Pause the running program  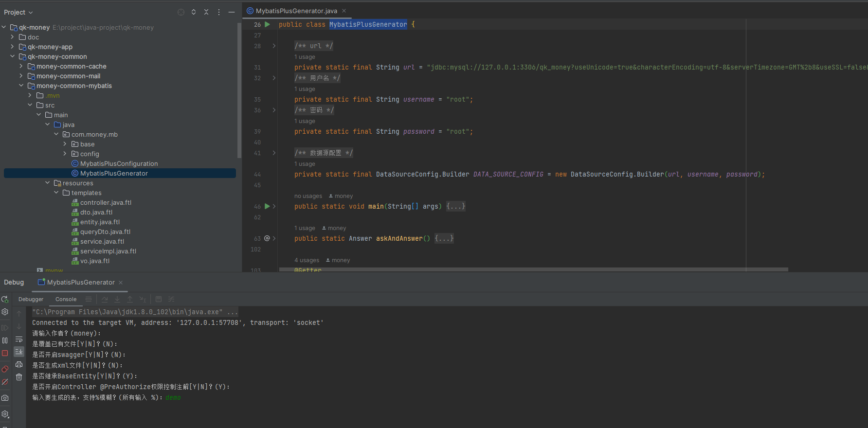[x=5, y=340]
